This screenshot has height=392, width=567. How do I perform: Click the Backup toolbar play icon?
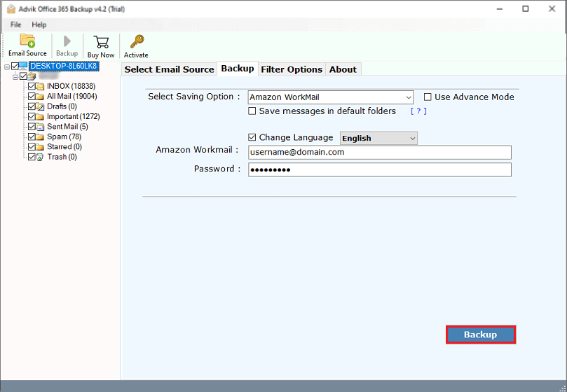67,41
